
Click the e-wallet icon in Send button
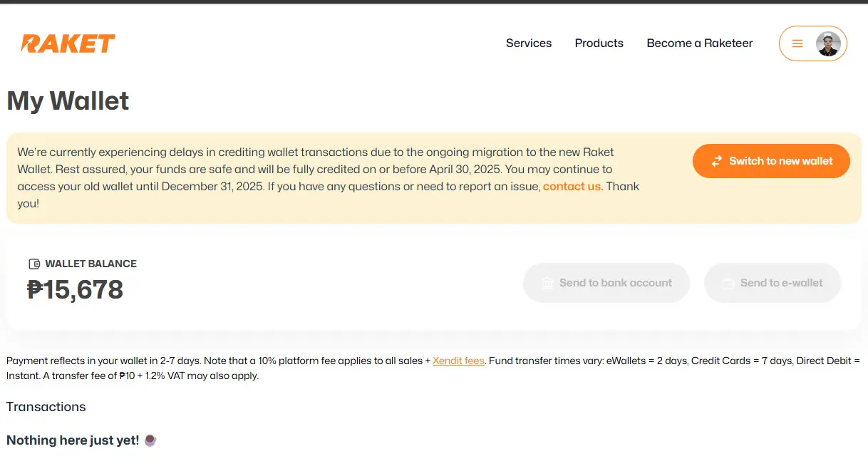[728, 283]
